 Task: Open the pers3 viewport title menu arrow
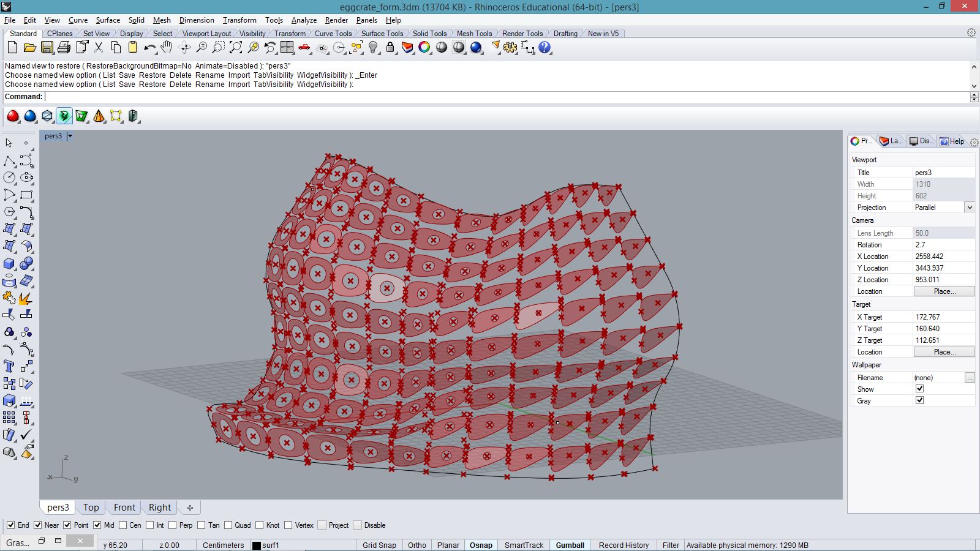pyautogui.click(x=70, y=136)
